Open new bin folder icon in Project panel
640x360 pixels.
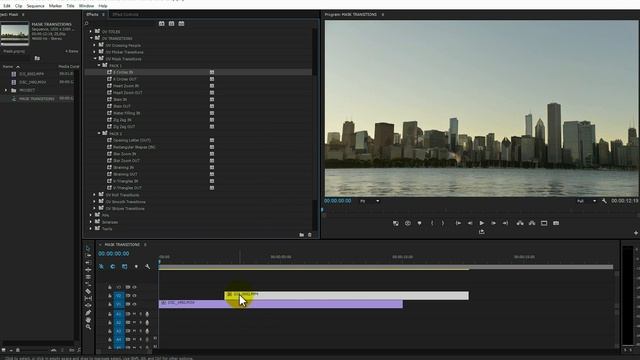pyautogui.click(x=37, y=58)
